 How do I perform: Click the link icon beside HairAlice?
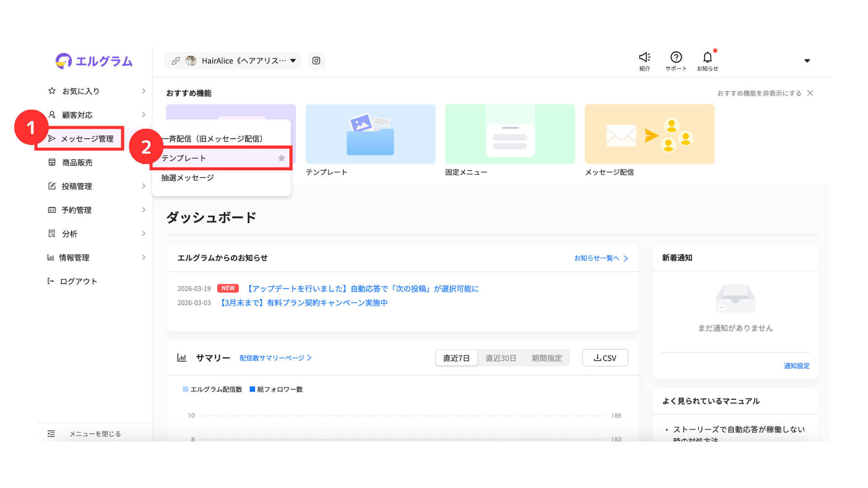[176, 61]
